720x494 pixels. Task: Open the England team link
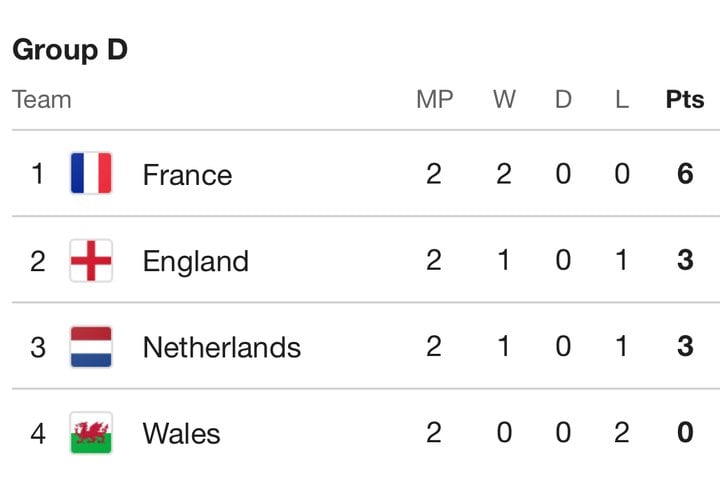click(x=196, y=262)
